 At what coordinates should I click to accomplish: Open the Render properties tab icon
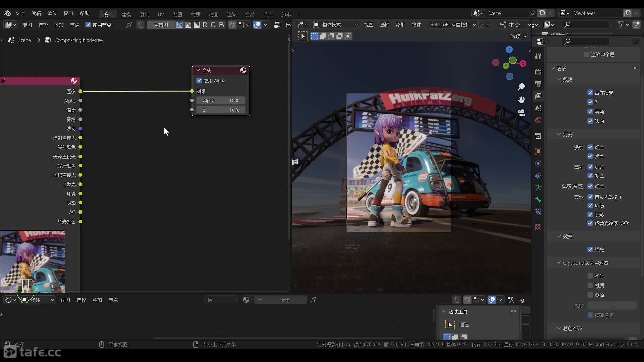[538, 72]
